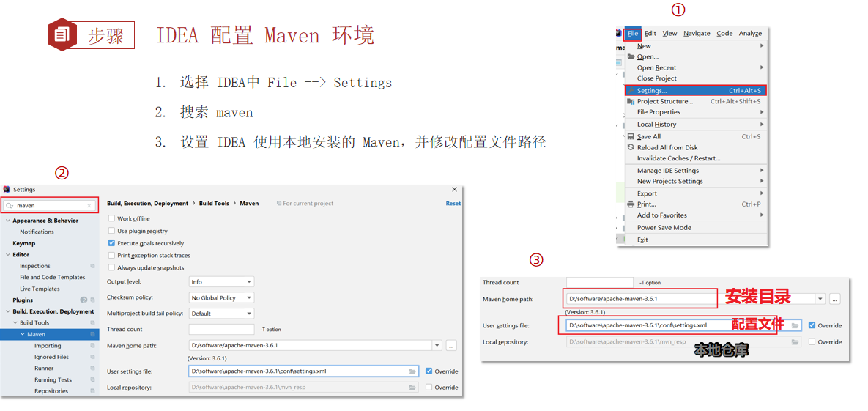Viewport: 868px width, 411px height.
Task: Expand Maven home path dropdown arrow in the cropped panel
Action: tap(820, 299)
